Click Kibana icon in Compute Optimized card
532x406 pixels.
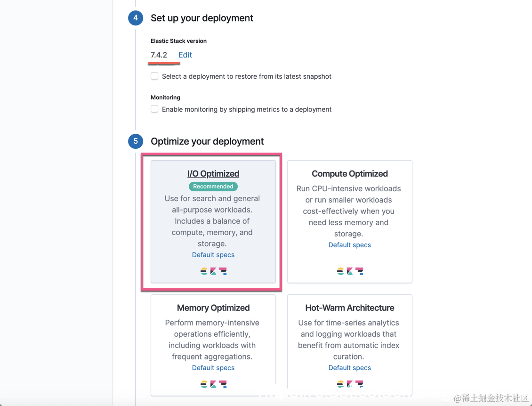pos(349,271)
